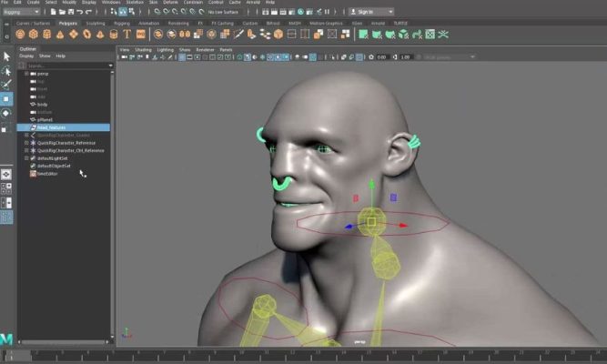The width and height of the screenshot is (607, 364).
Task: Open the Rigging menu set dropdown
Action: click(22, 12)
